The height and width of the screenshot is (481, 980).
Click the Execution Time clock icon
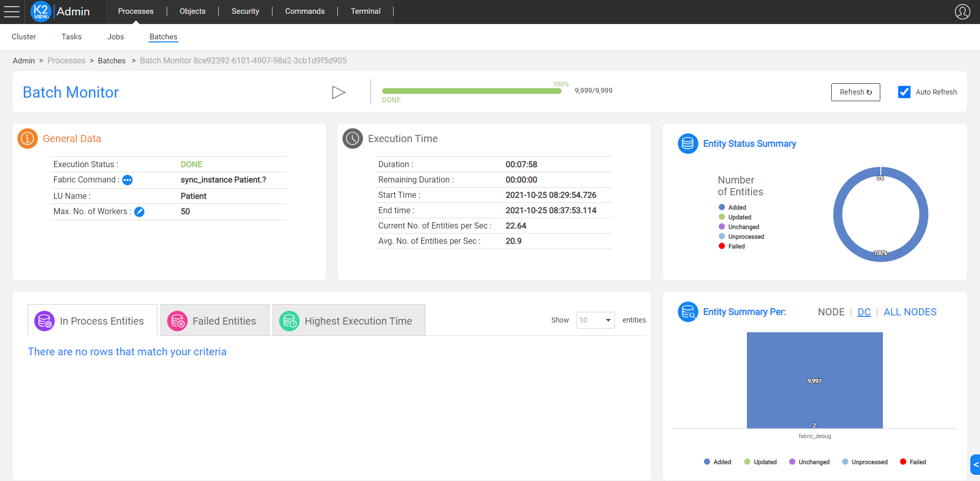tap(352, 139)
